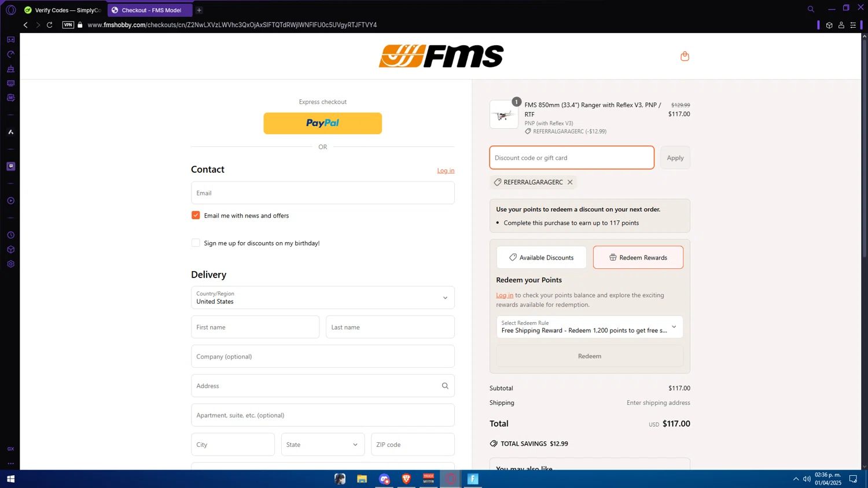868x488 pixels.
Task: Open the Country/Region dropdown
Action: (x=323, y=298)
